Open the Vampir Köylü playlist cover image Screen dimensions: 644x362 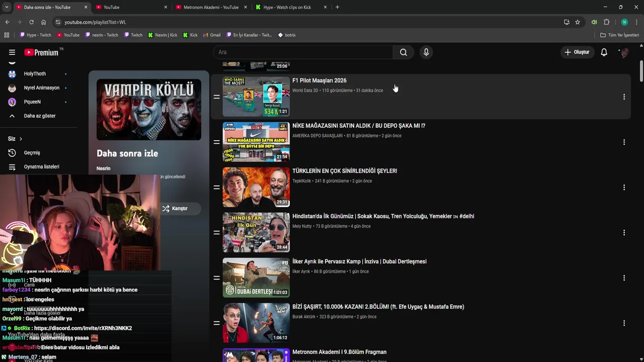pos(149,110)
